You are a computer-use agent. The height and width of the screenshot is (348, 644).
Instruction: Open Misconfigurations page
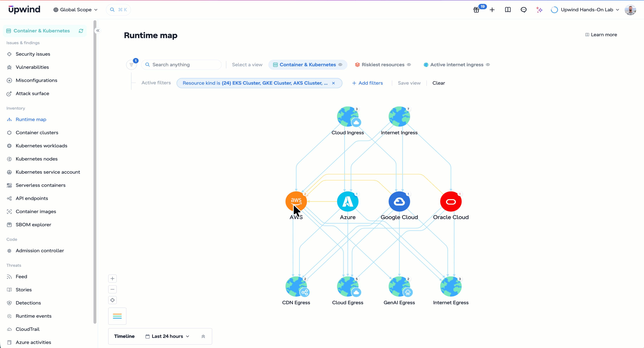pos(36,80)
